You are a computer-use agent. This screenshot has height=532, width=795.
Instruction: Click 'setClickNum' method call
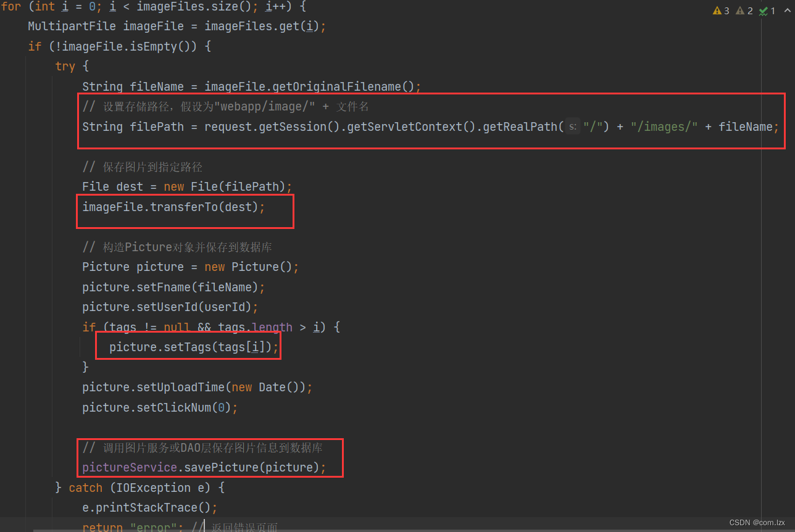click(x=174, y=407)
